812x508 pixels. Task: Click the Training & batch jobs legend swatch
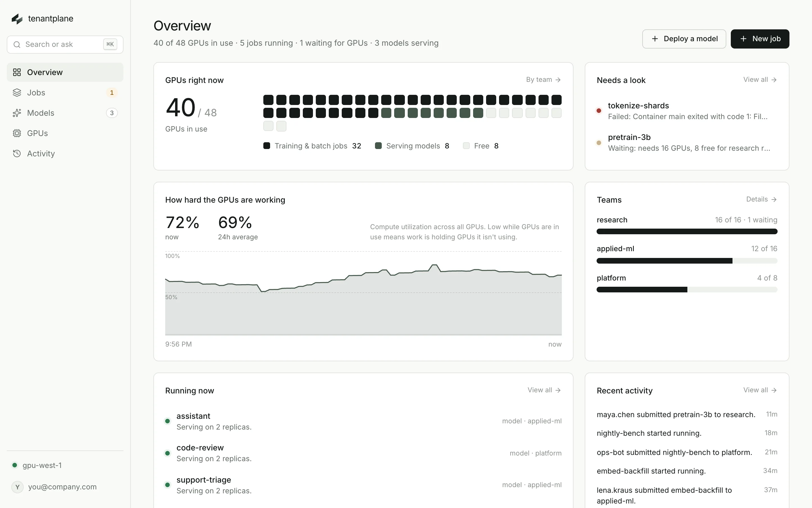[267, 146]
